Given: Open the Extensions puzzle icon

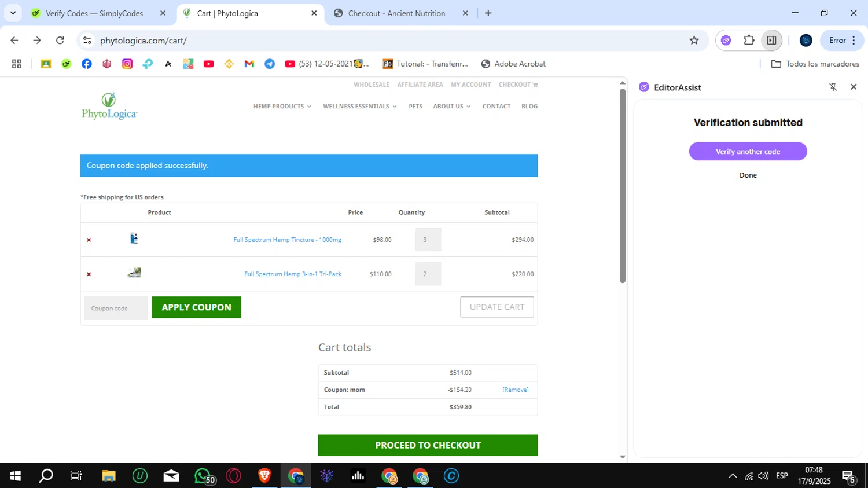Looking at the screenshot, I should click(749, 41).
